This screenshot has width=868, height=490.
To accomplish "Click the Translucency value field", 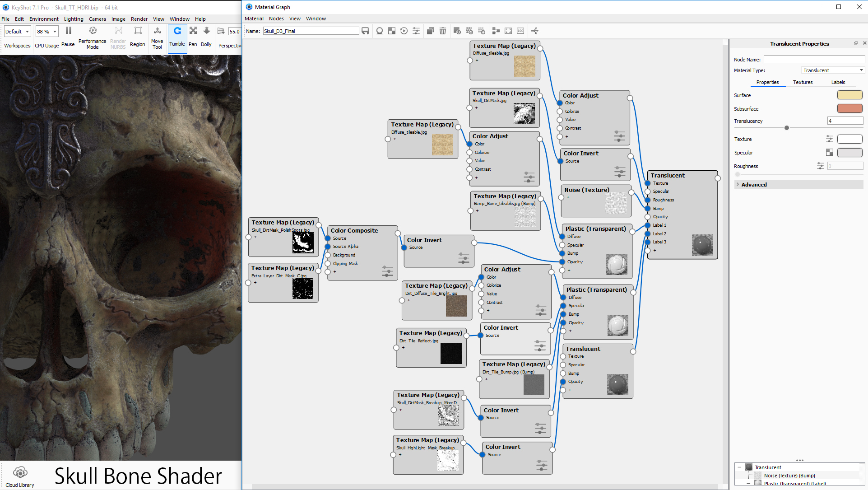I will pyautogui.click(x=845, y=121).
